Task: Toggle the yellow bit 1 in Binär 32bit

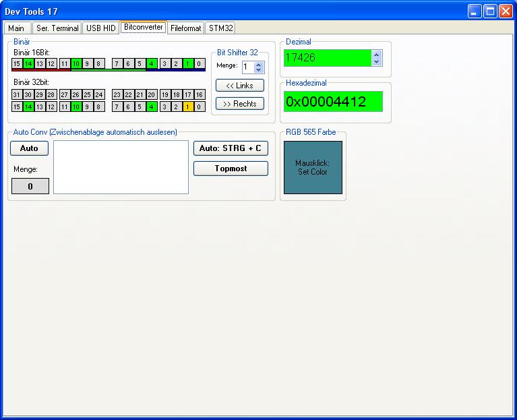Action: pos(188,107)
